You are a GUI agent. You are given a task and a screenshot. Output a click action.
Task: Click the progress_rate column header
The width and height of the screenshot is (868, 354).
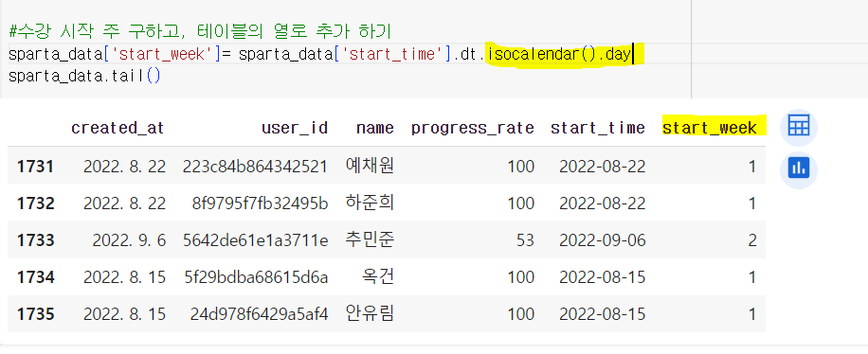(x=472, y=129)
